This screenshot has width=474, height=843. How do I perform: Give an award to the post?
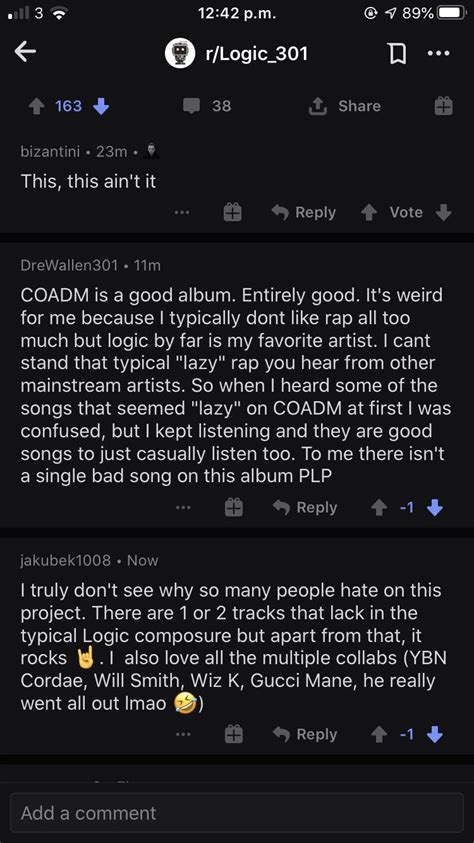tap(443, 106)
